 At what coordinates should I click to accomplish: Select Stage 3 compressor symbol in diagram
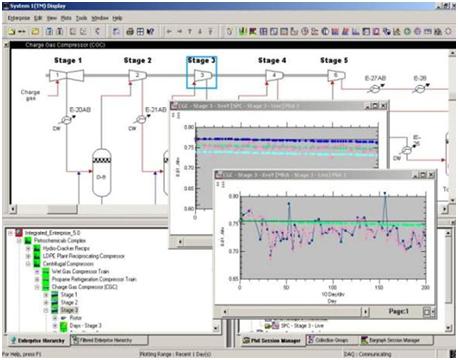pos(202,76)
